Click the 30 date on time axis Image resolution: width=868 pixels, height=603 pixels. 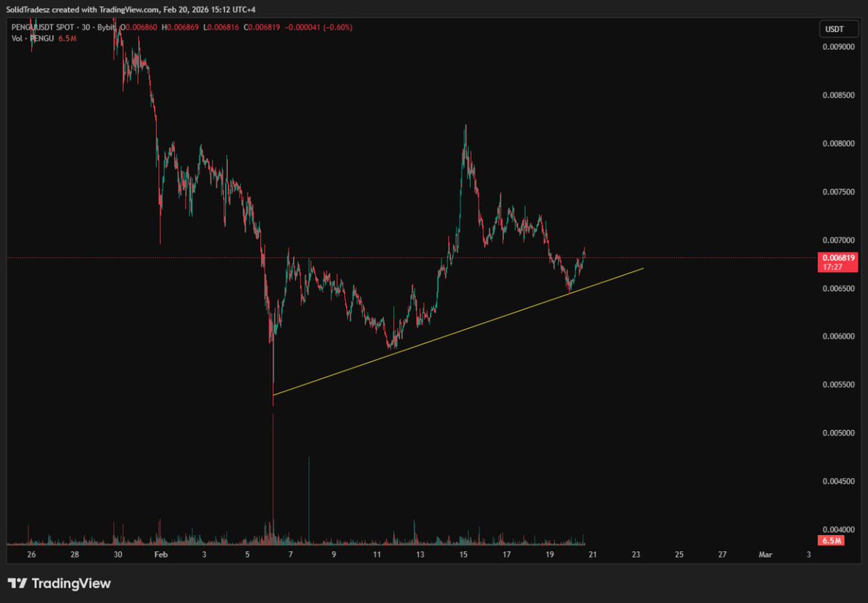(118, 554)
